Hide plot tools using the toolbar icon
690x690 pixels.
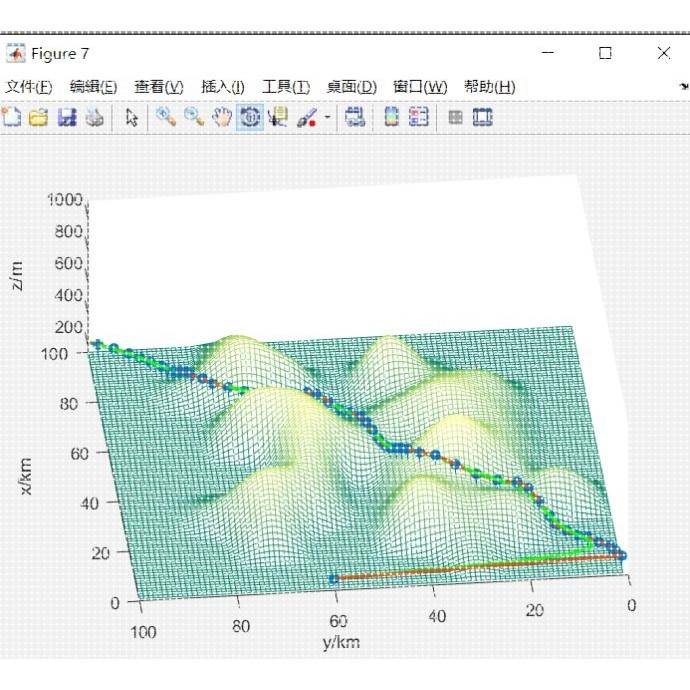point(455,117)
